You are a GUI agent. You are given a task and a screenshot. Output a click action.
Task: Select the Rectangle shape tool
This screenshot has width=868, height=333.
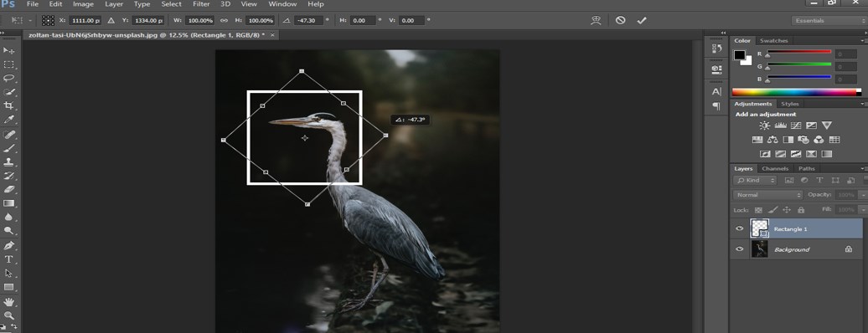click(9, 287)
